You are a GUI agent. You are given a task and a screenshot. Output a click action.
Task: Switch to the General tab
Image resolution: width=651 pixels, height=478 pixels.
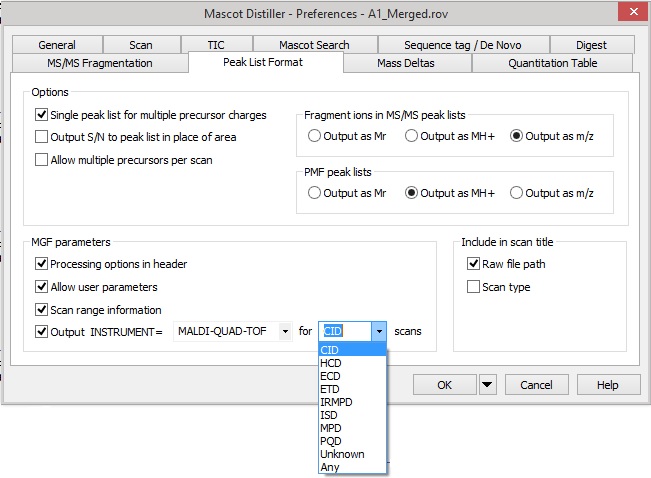(57, 45)
